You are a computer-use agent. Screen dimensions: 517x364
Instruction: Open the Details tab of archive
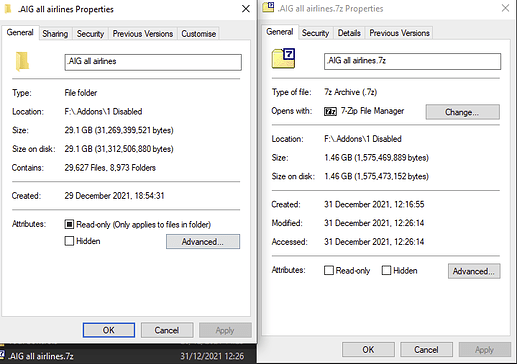[349, 33]
